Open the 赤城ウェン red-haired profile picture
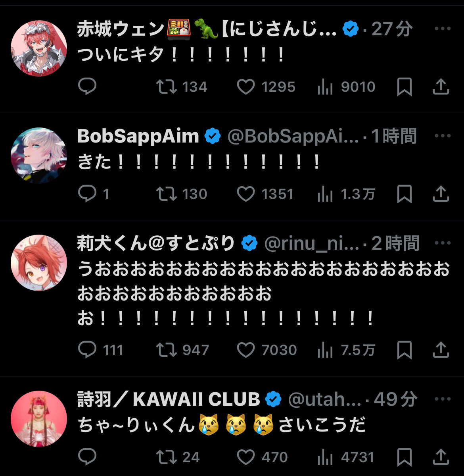 click(x=39, y=48)
